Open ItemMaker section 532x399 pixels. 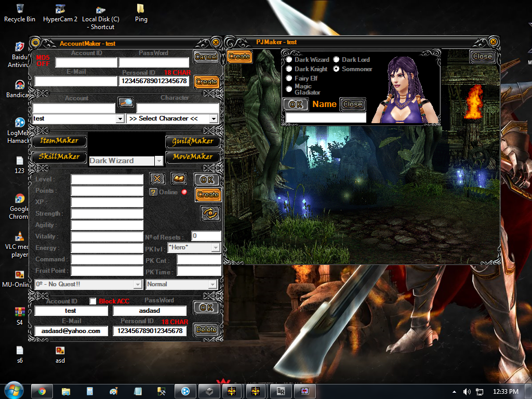coord(59,140)
